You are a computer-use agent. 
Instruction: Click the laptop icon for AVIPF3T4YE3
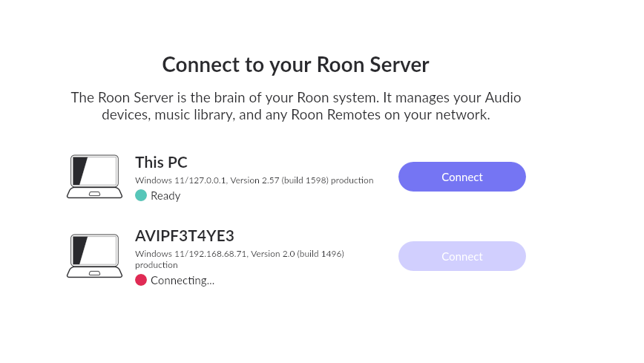click(x=94, y=255)
